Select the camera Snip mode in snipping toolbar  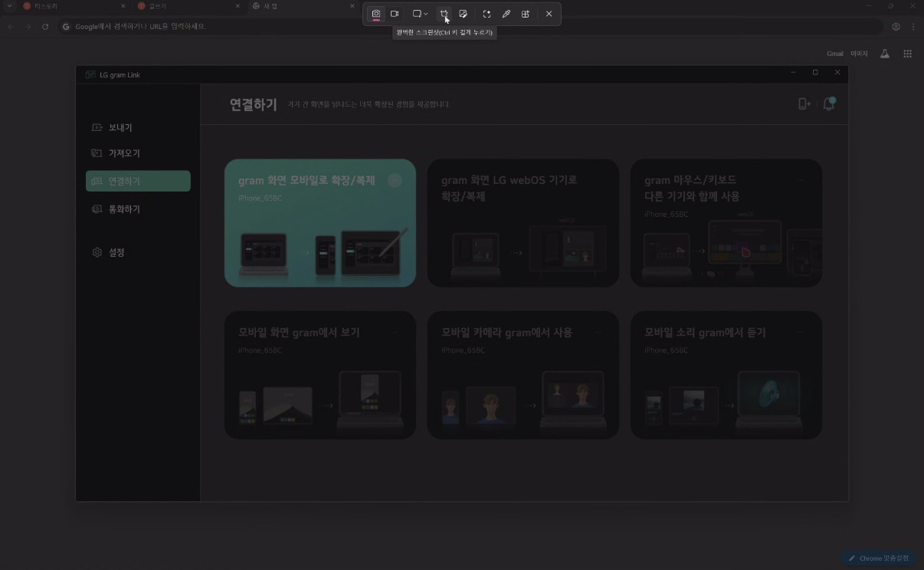(x=376, y=14)
